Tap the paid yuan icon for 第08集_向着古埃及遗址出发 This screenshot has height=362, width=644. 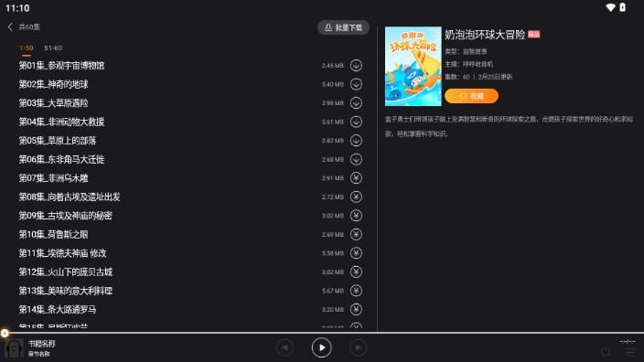point(356,197)
